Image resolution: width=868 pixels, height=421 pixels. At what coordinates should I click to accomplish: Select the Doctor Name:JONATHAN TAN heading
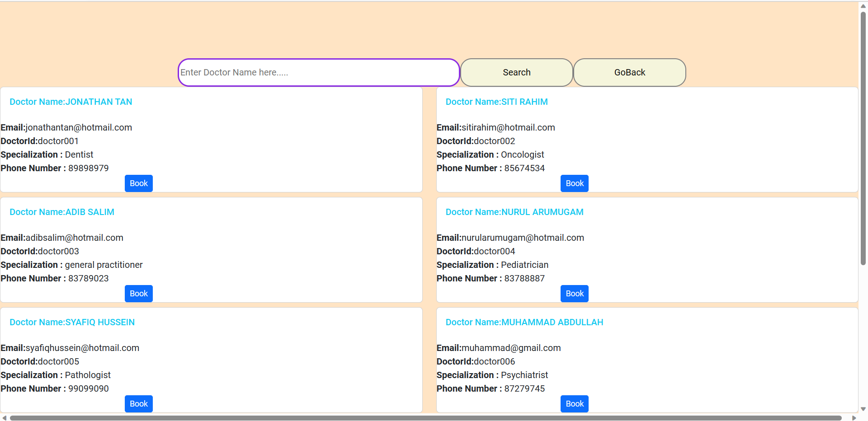tap(71, 102)
